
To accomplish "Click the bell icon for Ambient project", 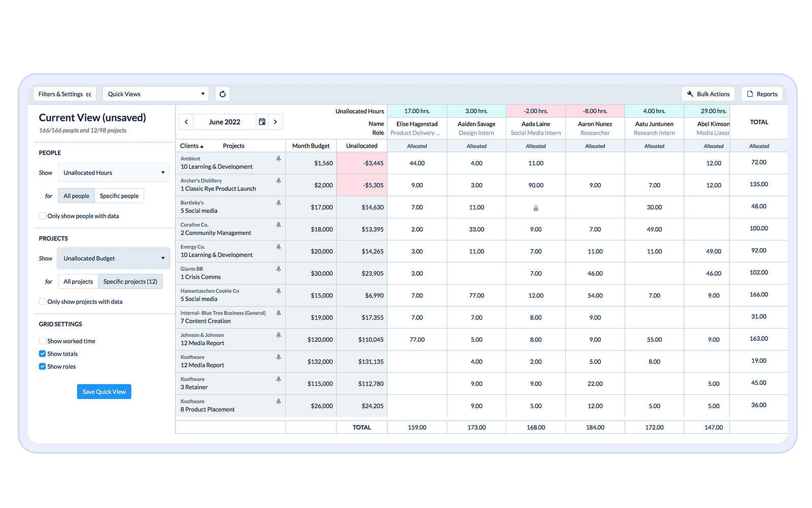I will [279, 159].
